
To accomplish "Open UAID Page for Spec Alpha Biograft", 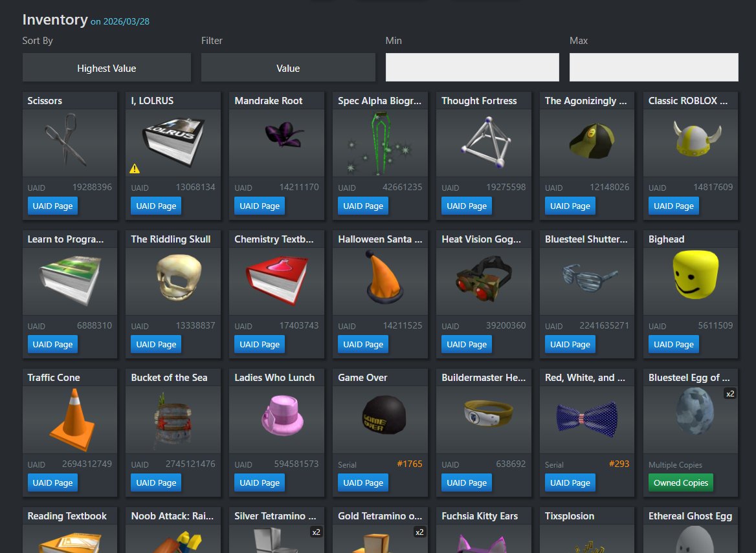I will point(363,206).
